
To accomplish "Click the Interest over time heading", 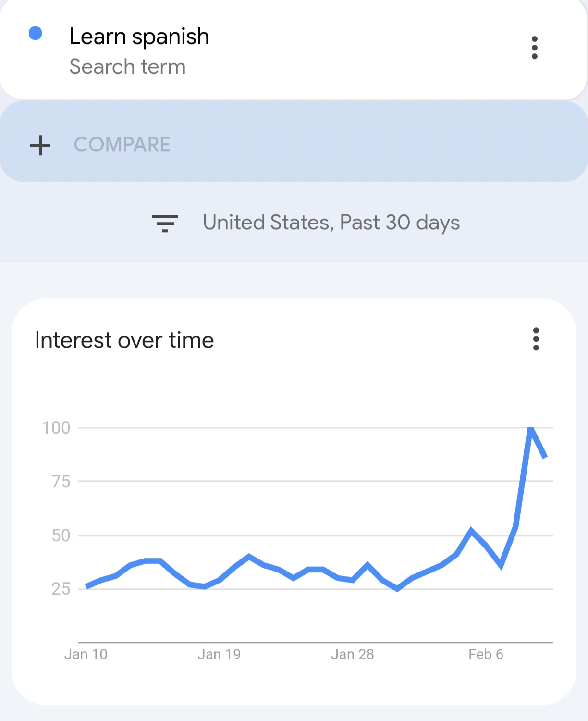I will (x=124, y=340).
